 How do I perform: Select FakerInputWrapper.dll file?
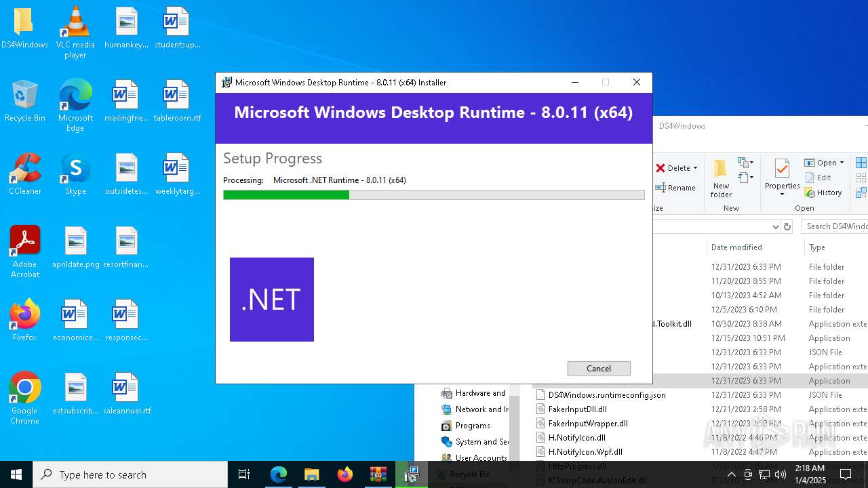tap(588, 423)
